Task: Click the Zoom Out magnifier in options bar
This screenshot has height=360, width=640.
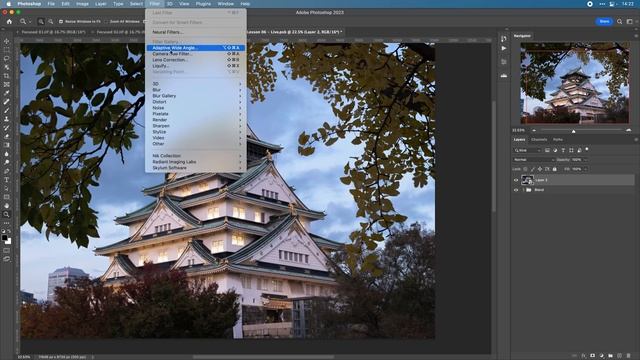Action: click(51, 21)
